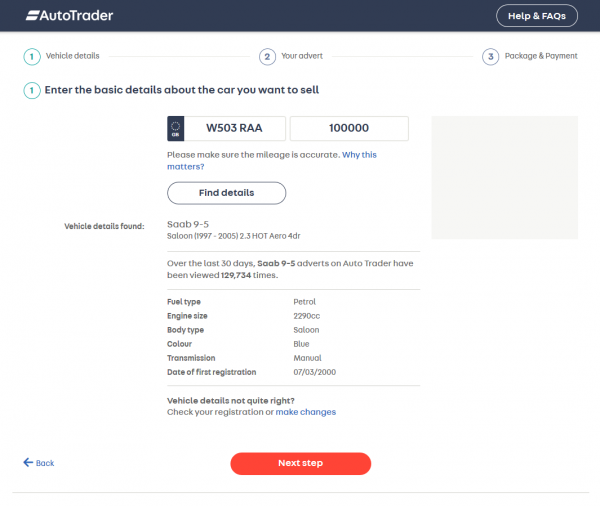Image resolution: width=600 pixels, height=506 pixels.
Task: Click the GB badge on the number plate
Action: 176,128
